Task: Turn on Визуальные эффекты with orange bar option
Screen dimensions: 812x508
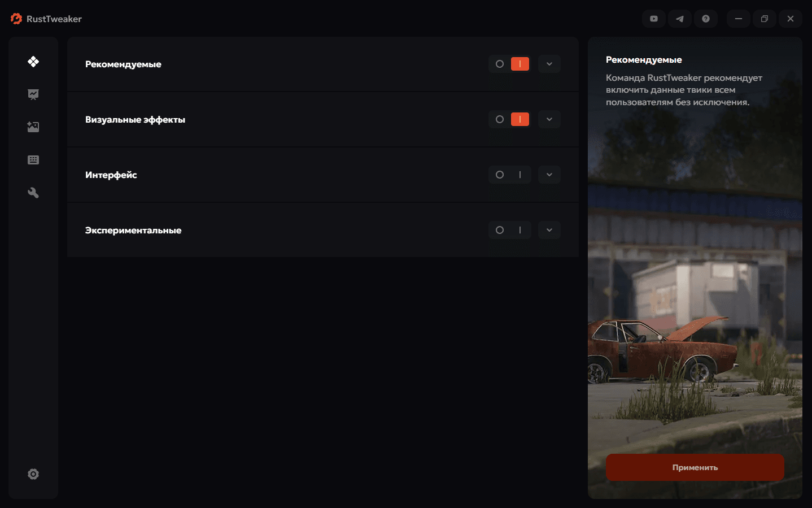Action: (x=520, y=119)
